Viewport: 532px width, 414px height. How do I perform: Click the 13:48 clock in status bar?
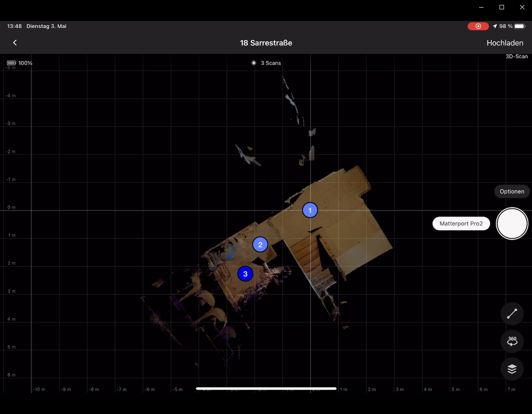click(x=15, y=26)
